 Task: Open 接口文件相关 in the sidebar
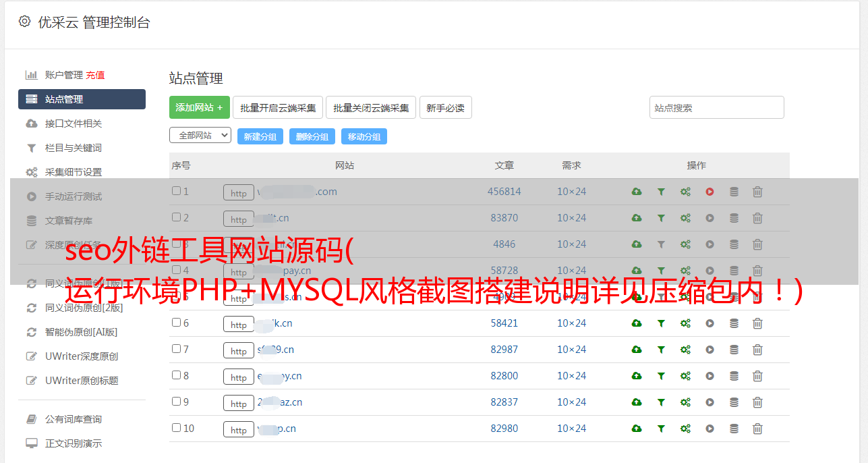pyautogui.click(x=73, y=124)
